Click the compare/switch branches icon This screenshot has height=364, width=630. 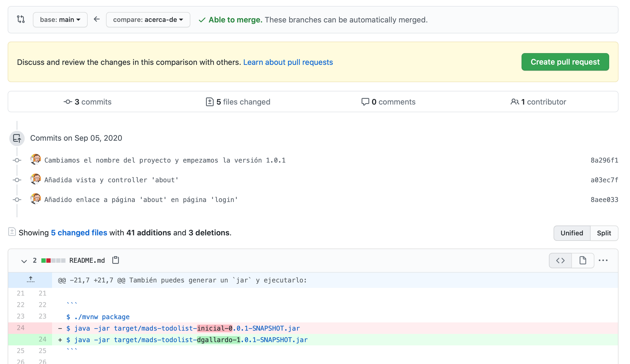21,19
